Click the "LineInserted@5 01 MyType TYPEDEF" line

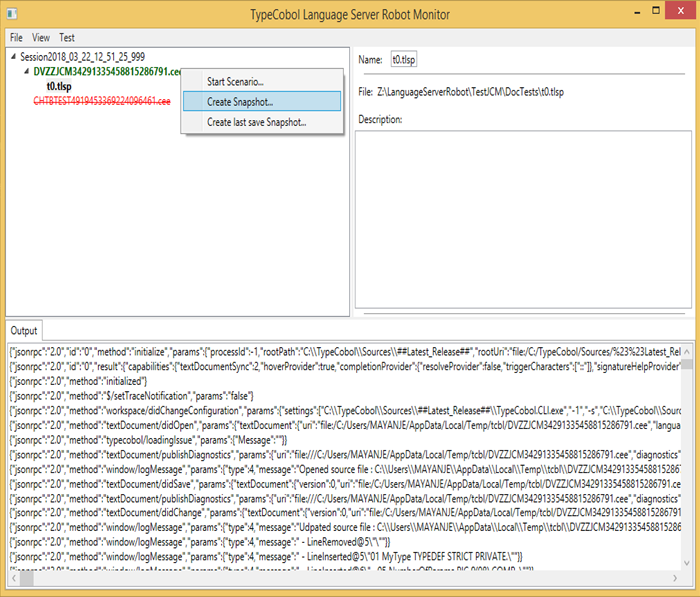(x=266, y=557)
